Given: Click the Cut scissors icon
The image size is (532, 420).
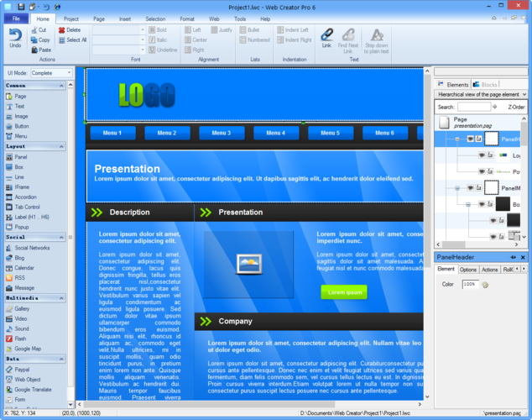Looking at the screenshot, I should (x=34, y=30).
